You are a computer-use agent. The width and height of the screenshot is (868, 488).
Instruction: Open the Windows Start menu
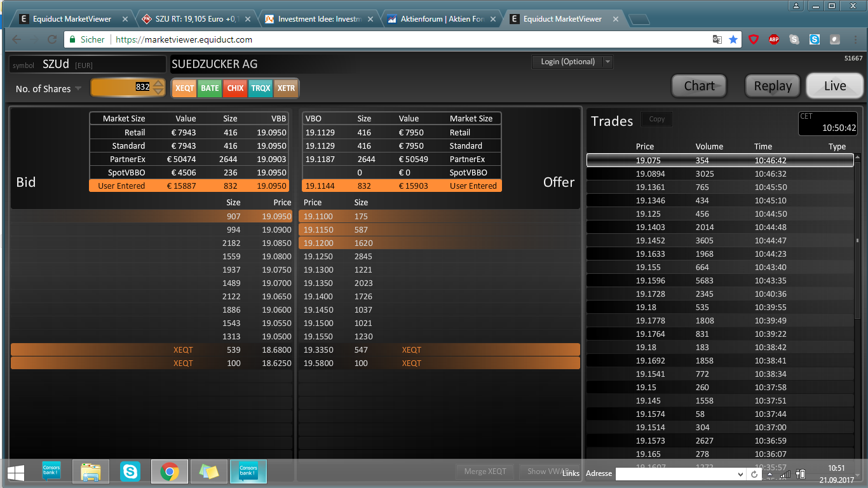tap(16, 472)
